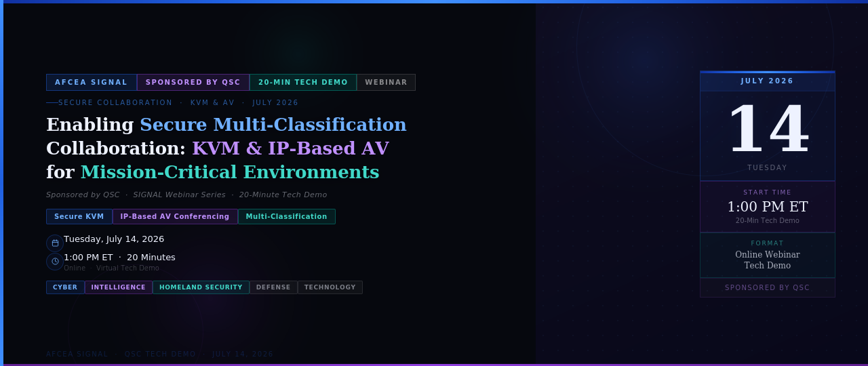Click the FORMAT Online Webinar panel
Image resolution: width=868 pixels, height=366 pixels.
coord(768,256)
